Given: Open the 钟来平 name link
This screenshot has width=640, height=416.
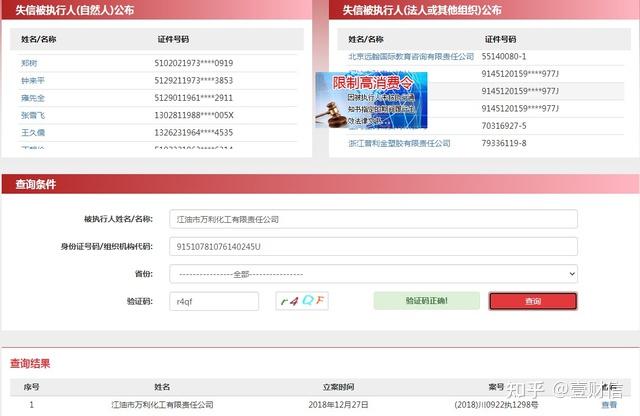Looking at the screenshot, I should (x=33, y=80).
